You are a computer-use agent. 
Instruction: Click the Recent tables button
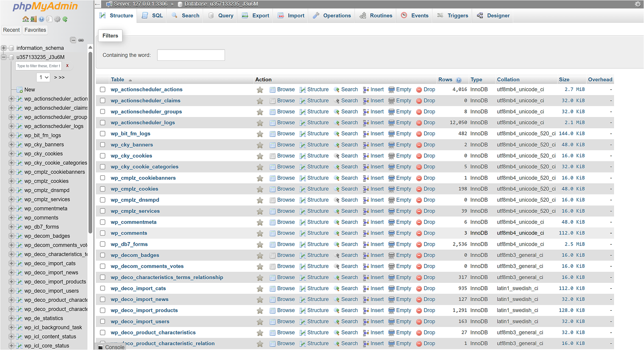pyautogui.click(x=11, y=30)
